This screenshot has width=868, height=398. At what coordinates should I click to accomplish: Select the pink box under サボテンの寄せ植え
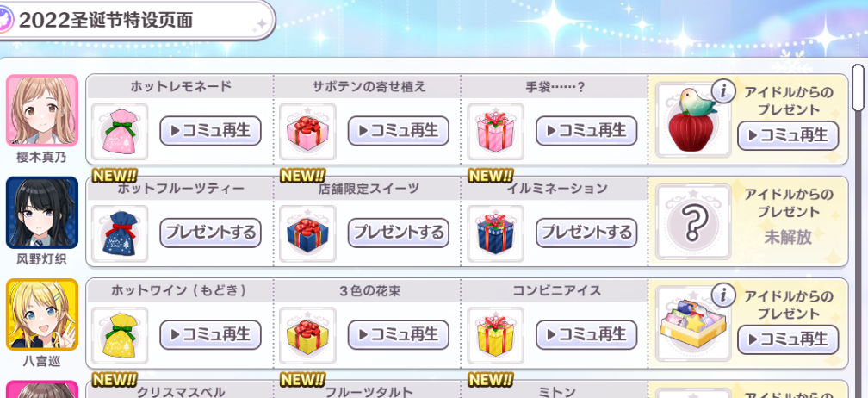[x=307, y=132]
